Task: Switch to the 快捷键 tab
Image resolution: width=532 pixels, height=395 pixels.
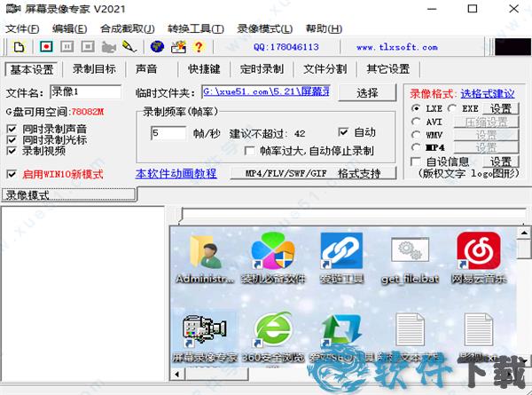Action: pyautogui.click(x=204, y=69)
